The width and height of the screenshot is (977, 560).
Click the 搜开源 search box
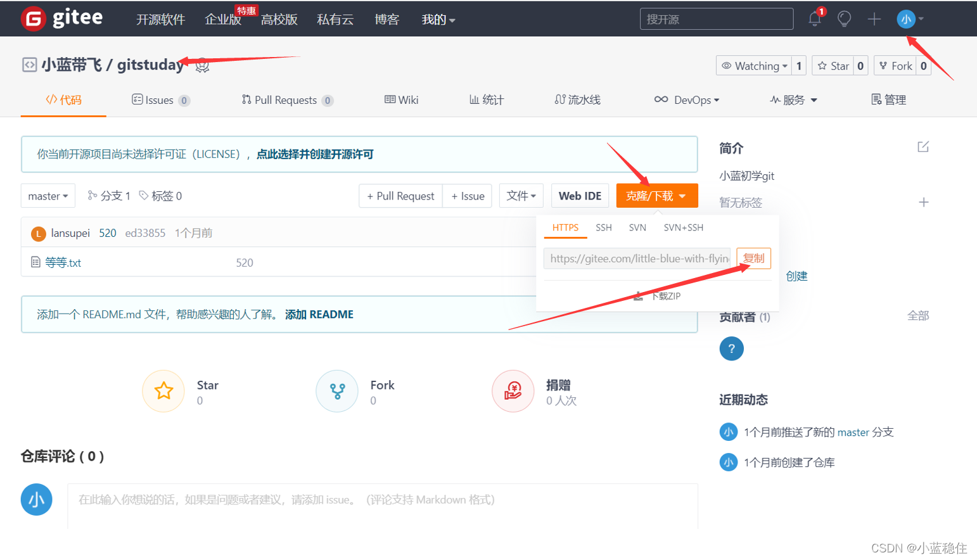[x=717, y=19]
